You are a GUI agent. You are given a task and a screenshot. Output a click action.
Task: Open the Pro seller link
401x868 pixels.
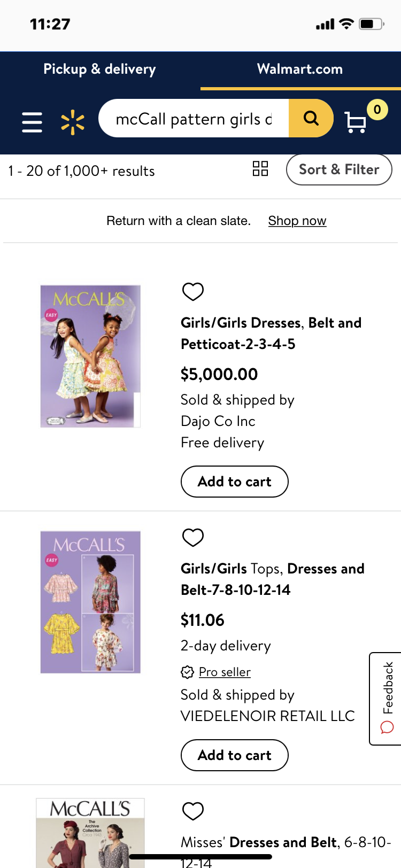(225, 672)
